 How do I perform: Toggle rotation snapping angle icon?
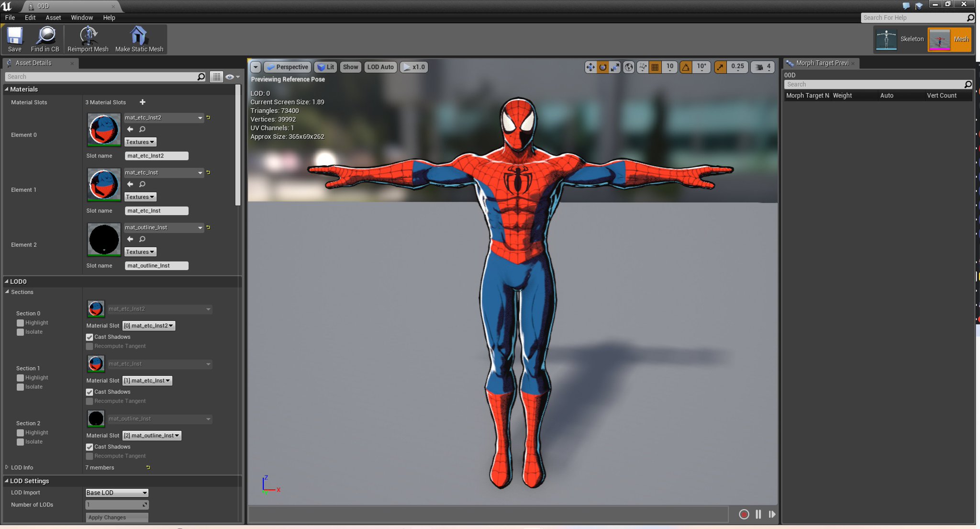point(686,68)
